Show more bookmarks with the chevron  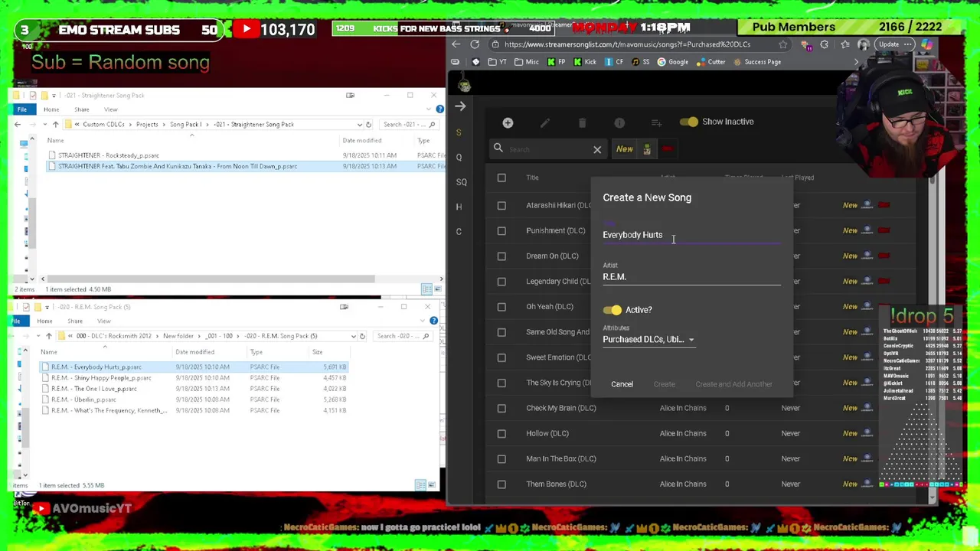856,62
